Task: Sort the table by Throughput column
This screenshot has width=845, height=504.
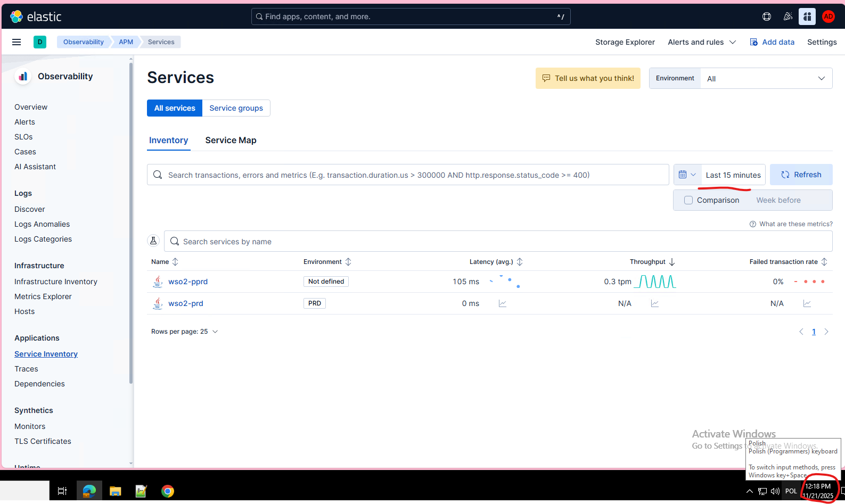Action: (x=652, y=262)
